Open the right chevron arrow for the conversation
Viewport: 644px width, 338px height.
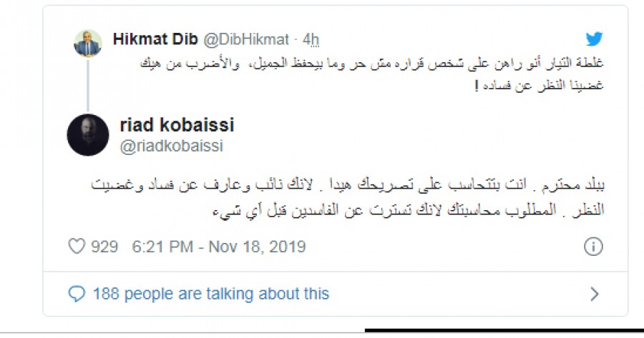click(x=595, y=294)
